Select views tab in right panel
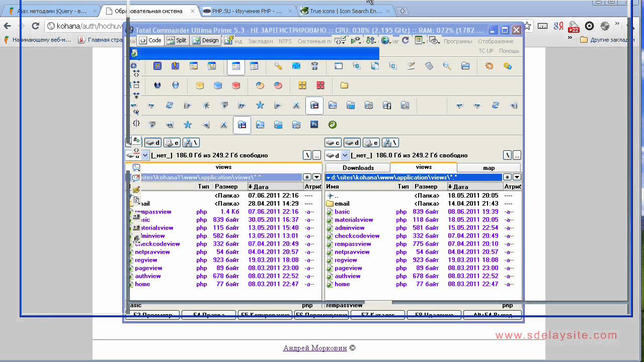Viewport: 644px width, 362px height. click(424, 167)
